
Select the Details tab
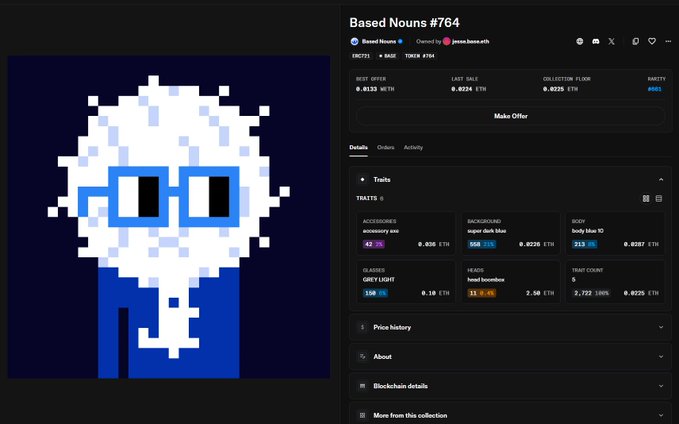tap(359, 148)
